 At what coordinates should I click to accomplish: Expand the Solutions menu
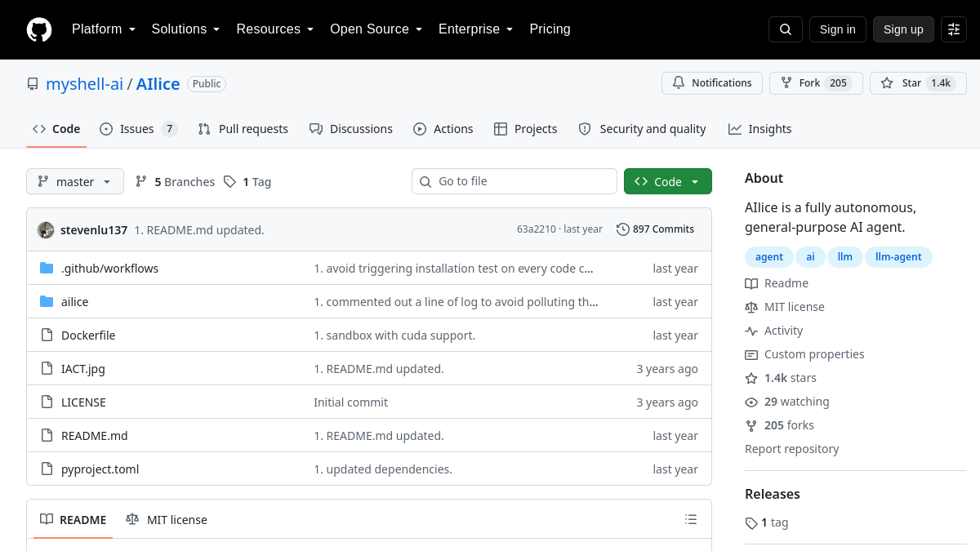(x=185, y=29)
